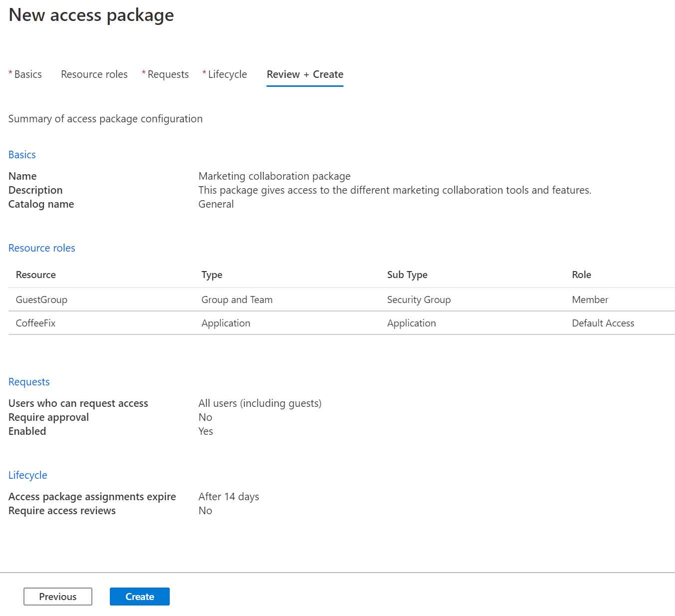Select the Marketing collaboration package name text
The image size is (675, 616).
275,176
